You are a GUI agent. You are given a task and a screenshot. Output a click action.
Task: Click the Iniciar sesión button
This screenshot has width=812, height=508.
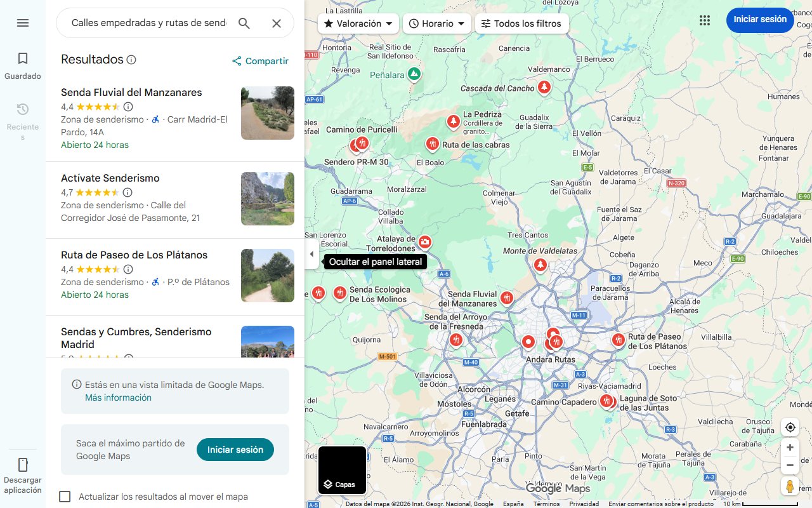coord(759,20)
